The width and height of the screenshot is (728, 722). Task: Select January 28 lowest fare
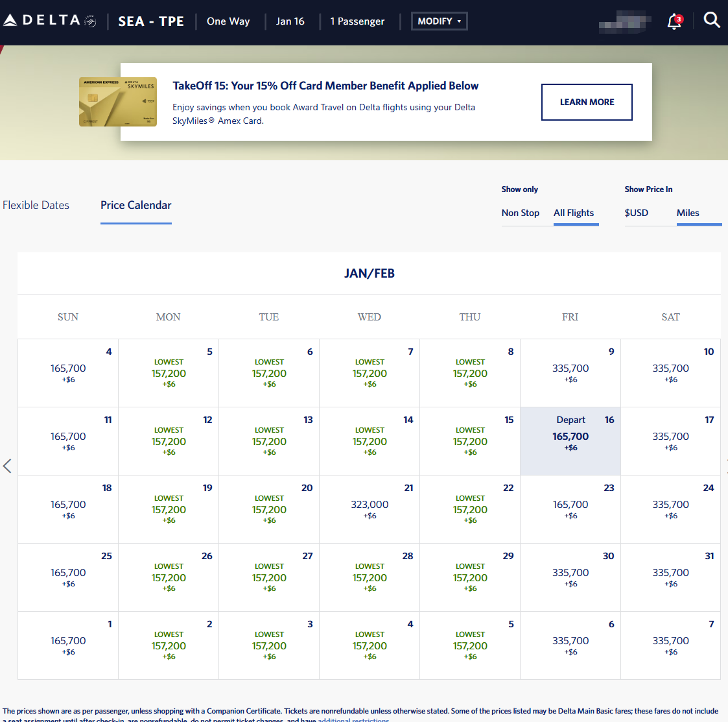[x=370, y=577]
